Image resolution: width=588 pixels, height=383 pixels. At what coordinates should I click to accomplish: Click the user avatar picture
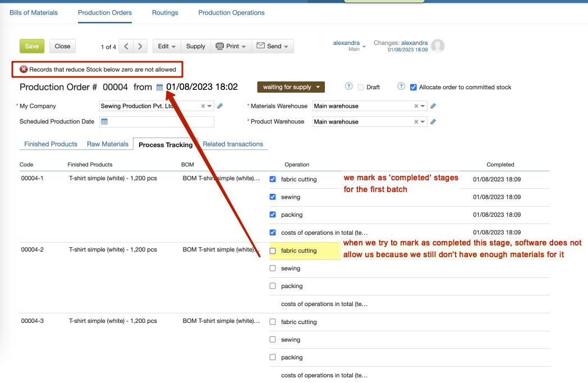[x=438, y=46]
